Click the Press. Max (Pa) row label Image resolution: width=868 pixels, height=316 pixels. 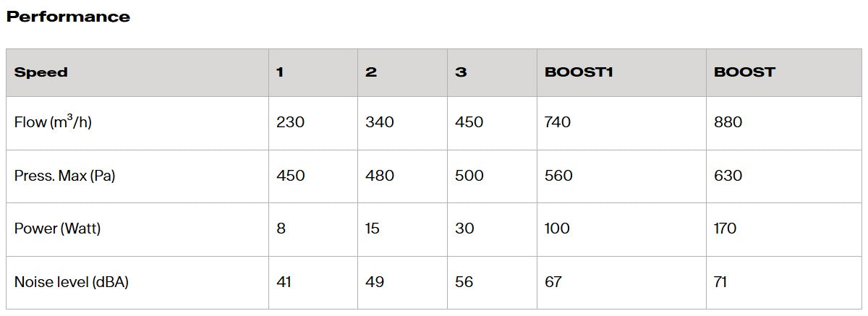[64, 176]
